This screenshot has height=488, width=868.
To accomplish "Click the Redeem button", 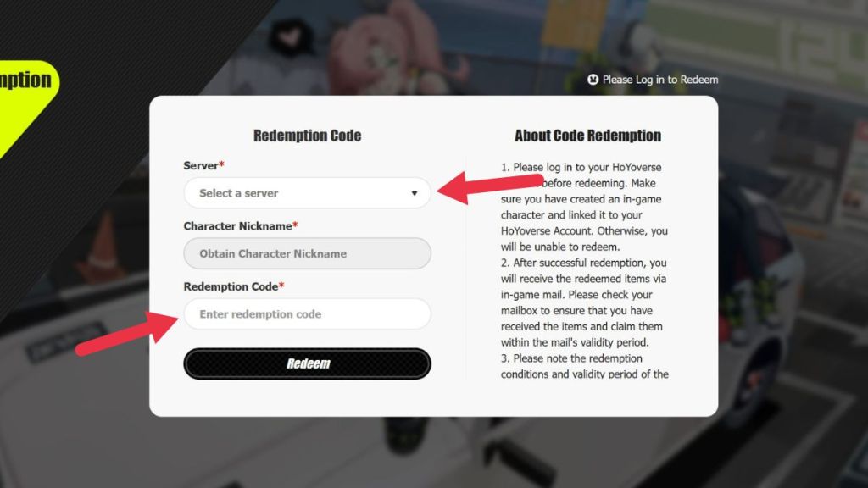I will [307, 363].
